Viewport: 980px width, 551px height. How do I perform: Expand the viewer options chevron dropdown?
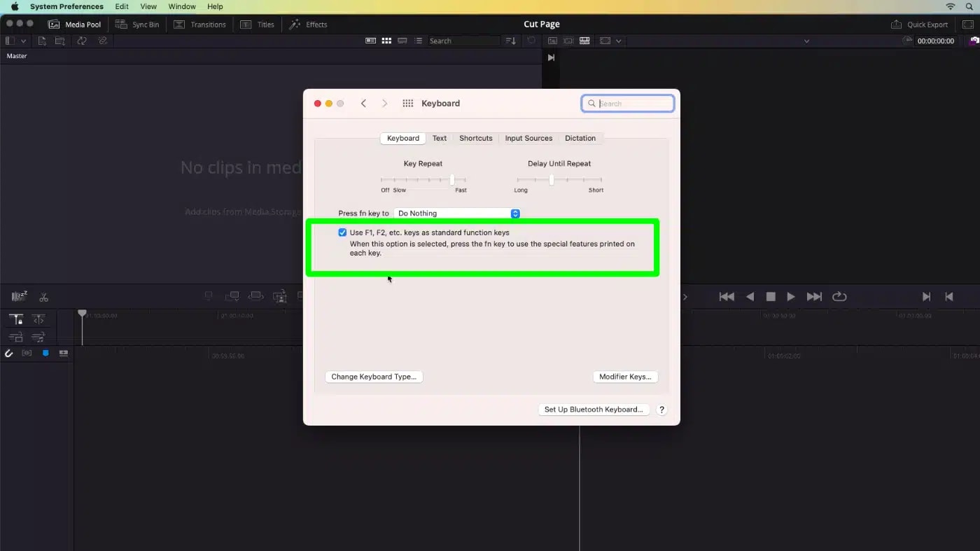click(619, 41)
